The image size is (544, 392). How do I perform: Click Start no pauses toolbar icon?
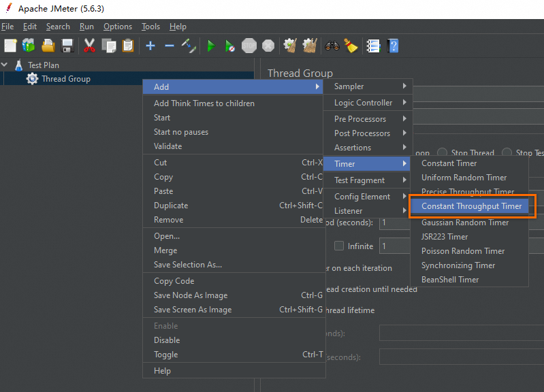229,46
